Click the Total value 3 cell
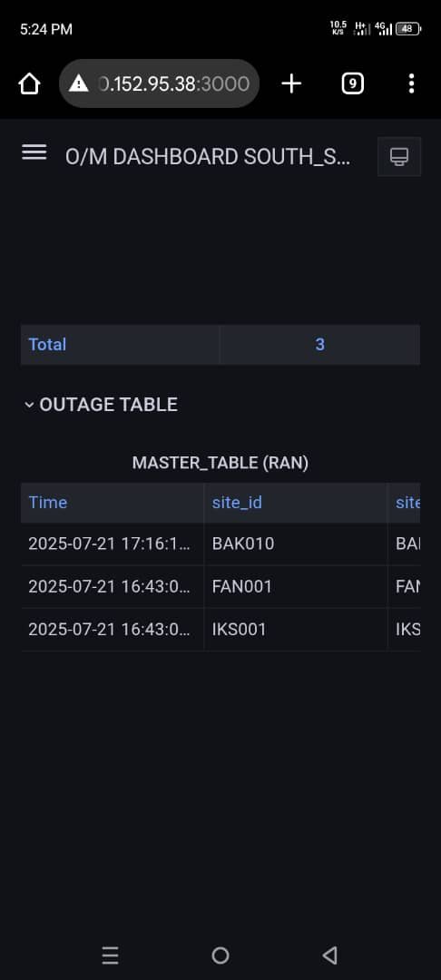Viewport: 441px width, 980px height. (319, 345)
